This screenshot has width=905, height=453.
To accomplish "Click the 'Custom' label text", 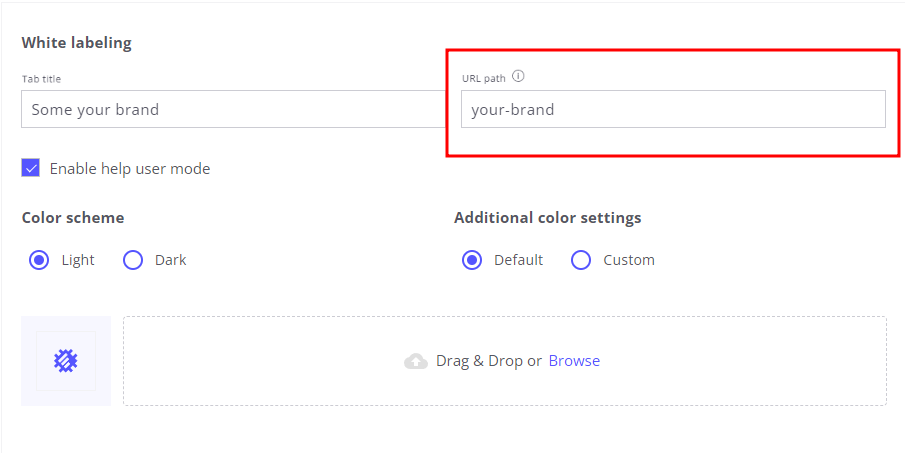I will tap(629, 260).
